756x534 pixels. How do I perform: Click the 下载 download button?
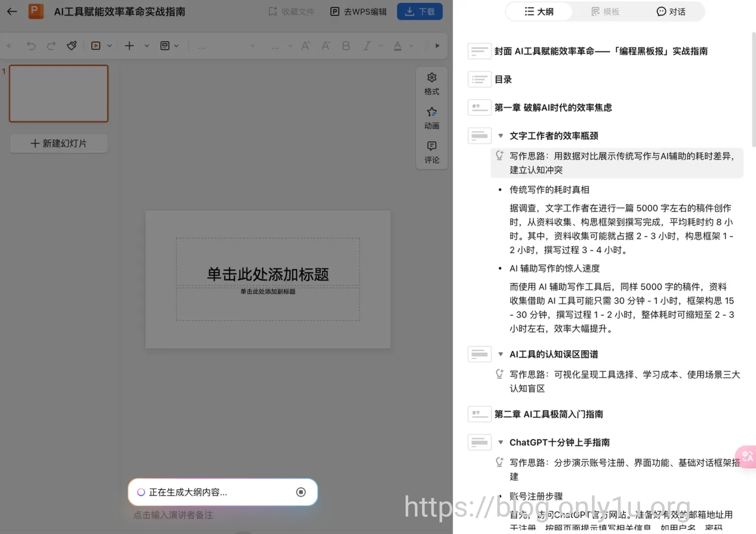click(420, 12)
